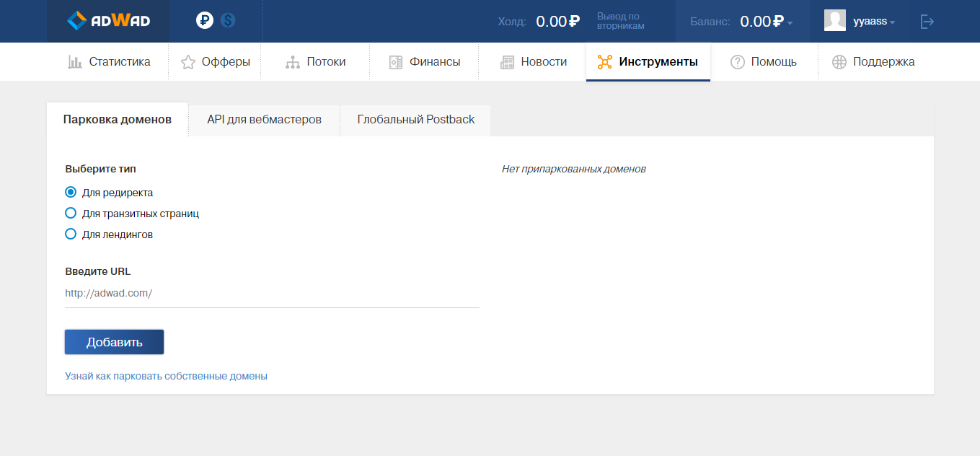Click the Нет припаркованных доменов text

[573, 169]
